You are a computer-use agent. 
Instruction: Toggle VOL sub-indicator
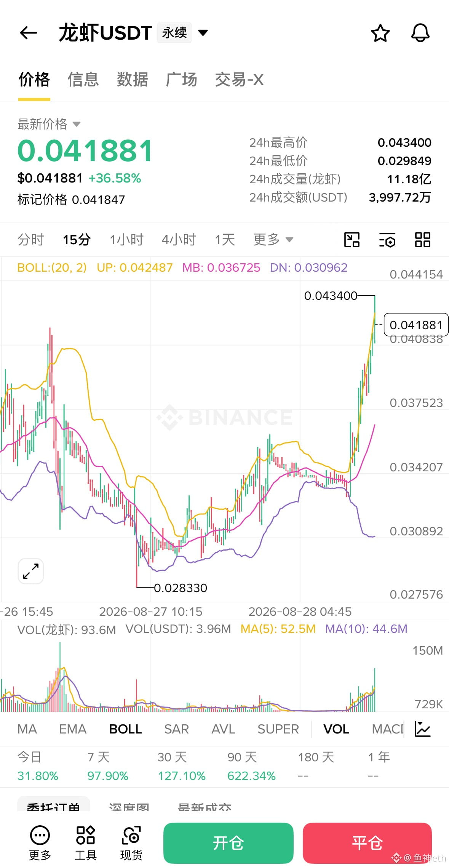(336, 729)
